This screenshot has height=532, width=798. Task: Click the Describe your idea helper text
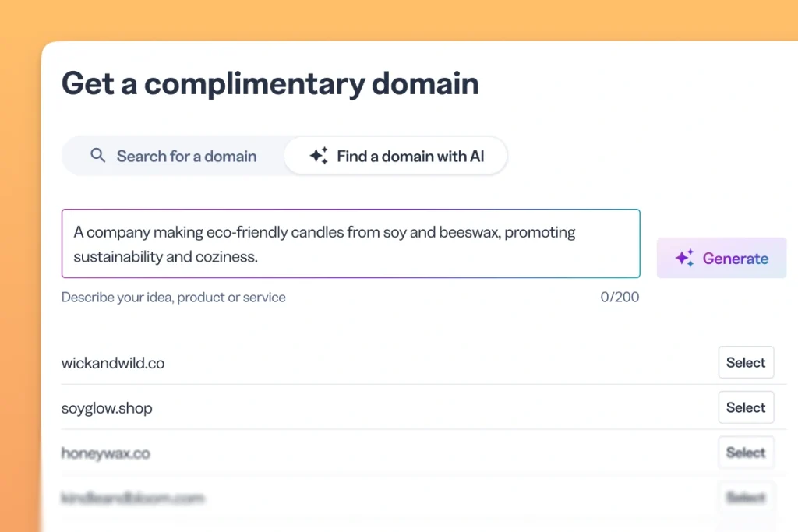(x=174, y=298)
